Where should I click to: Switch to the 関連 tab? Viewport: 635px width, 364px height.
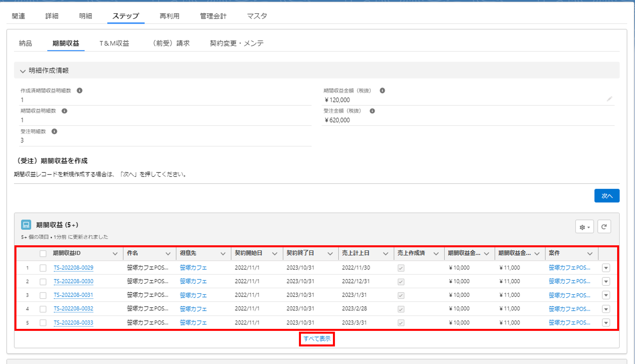(x=18, y=16)
